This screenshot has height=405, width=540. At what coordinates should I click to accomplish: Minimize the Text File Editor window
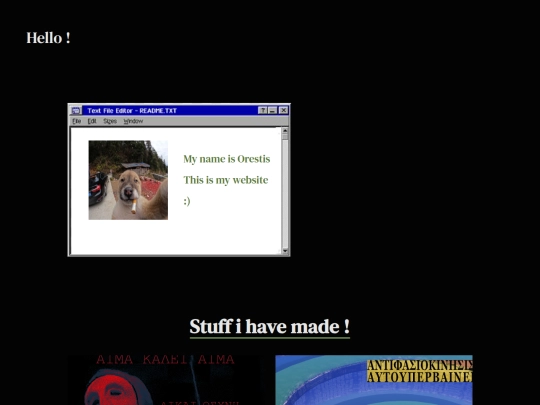click(272, 110)
